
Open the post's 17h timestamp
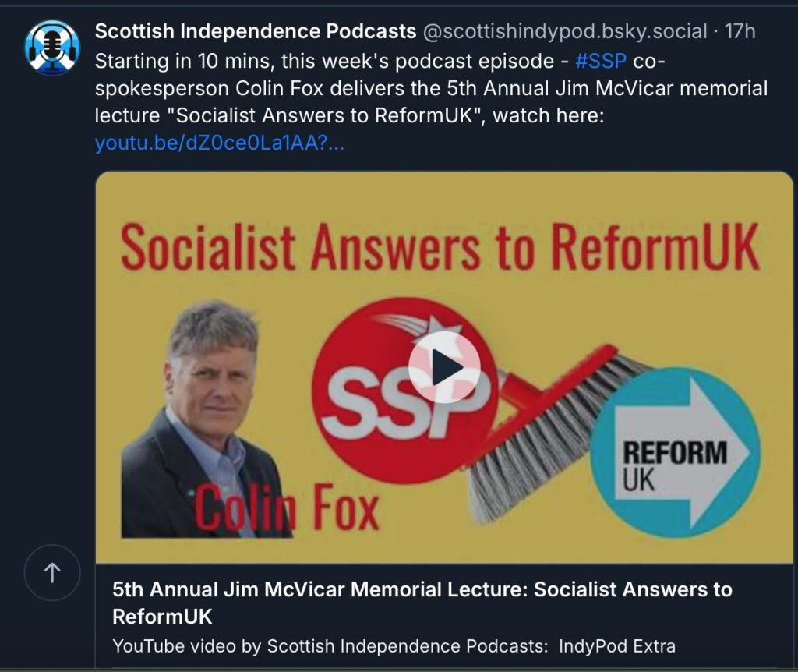740,31
